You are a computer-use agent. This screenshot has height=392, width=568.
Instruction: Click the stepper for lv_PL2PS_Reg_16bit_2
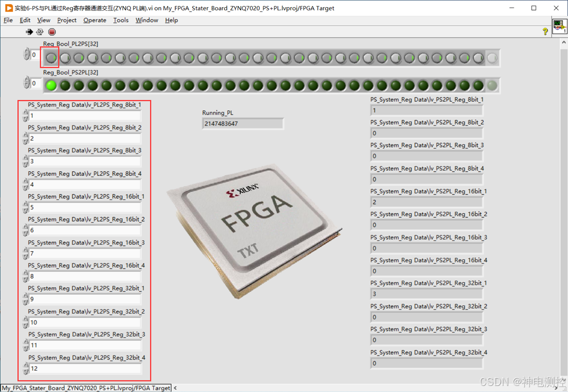point(25,230)
